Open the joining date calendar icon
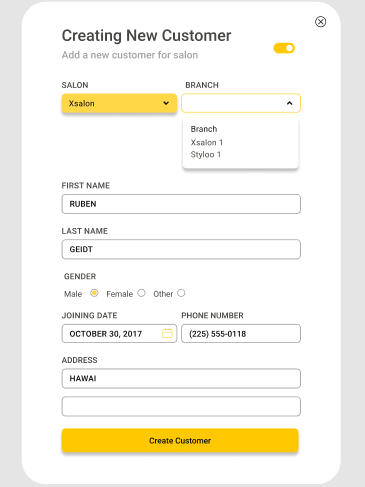The image size is (365, 487). coord(167,333)
